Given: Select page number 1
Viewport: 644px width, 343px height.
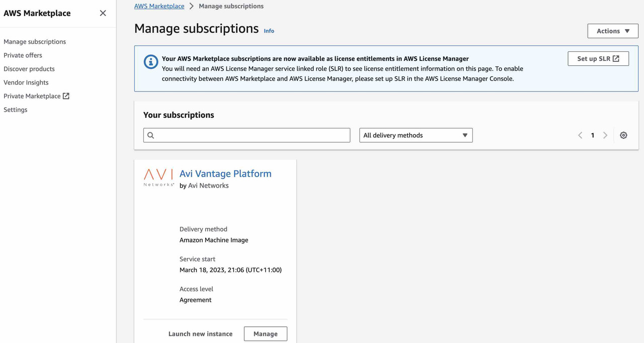Looking at the screenshot, I should coord(593,135).
